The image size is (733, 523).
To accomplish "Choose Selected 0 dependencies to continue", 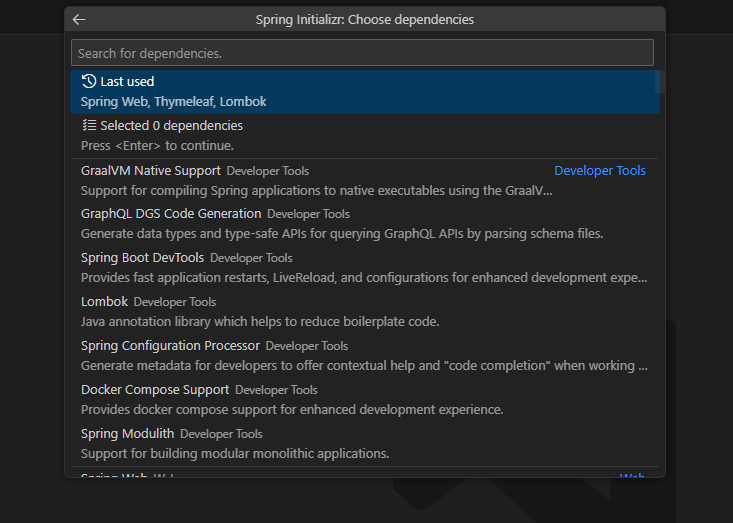I will [365, 136].
